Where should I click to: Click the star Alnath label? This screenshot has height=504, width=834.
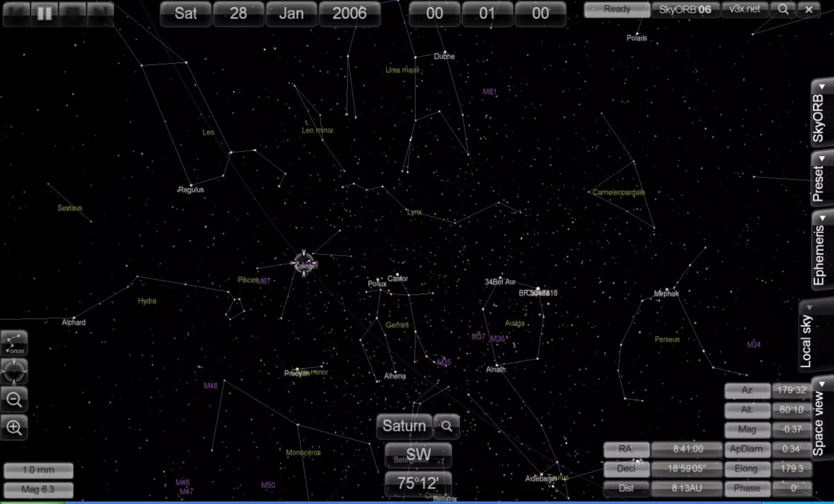tap(496, 370)
